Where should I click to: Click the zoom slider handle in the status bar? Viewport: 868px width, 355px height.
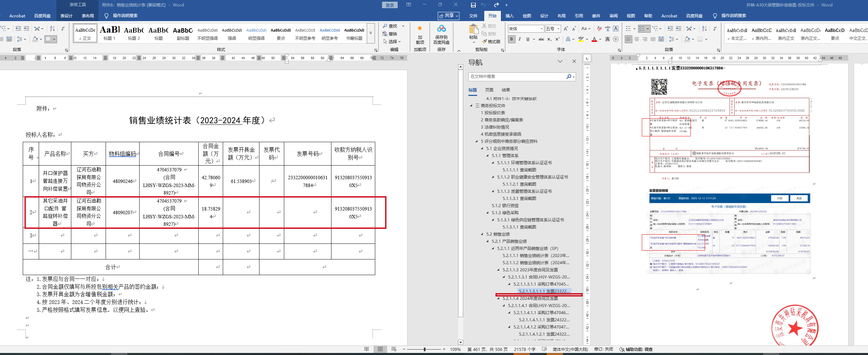click(x=424, y=349)
